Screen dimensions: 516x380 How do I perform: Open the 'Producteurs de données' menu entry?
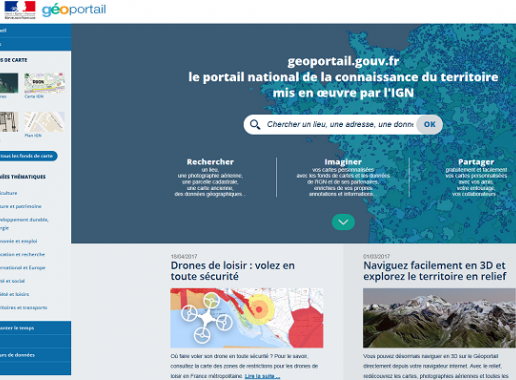35,355
